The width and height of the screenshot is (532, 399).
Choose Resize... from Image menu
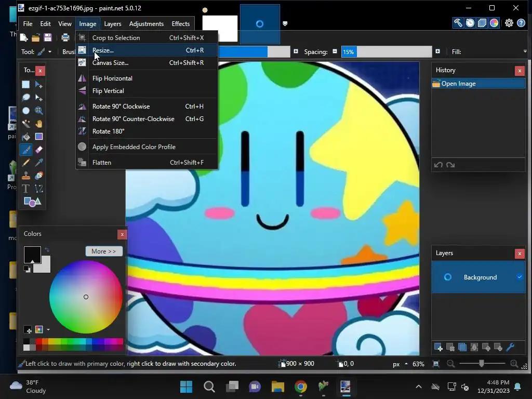pos(147,50)
